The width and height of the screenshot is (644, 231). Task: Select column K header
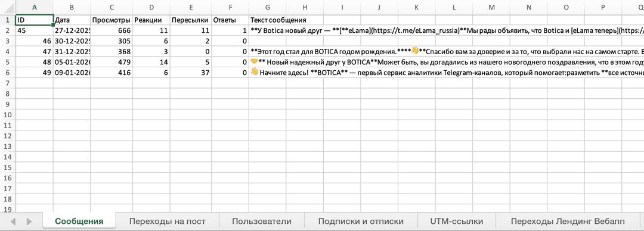tap(416, 7)
